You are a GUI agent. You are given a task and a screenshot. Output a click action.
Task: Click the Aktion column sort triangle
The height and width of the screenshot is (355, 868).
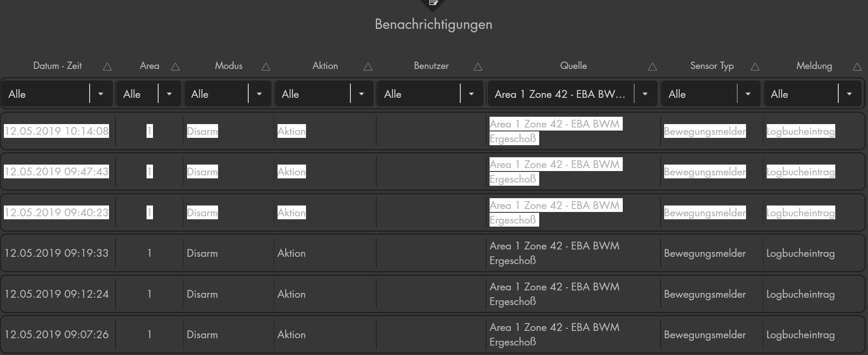pyautogui.click(x=368, y=67)
